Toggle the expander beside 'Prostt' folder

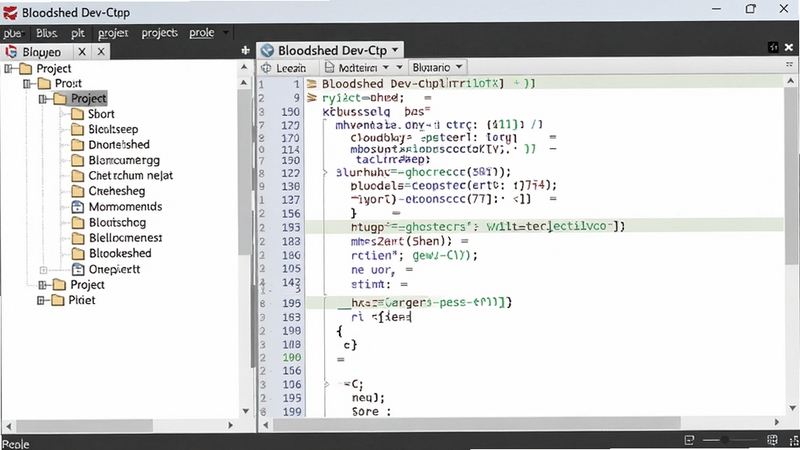[27, 84]
